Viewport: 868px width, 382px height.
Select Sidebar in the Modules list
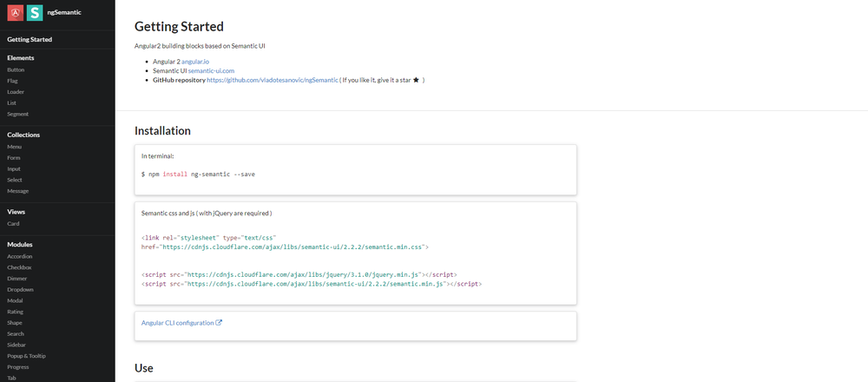pyautogui.click(x=16, y=345)
